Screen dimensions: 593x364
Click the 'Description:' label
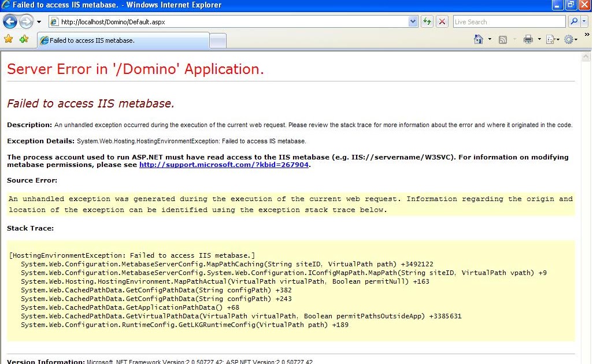(29, 125)
